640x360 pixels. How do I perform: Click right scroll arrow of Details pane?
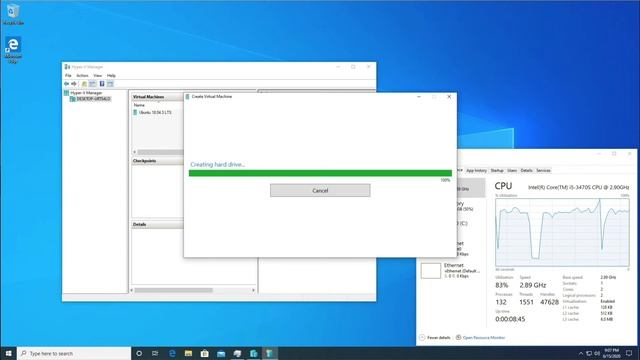pos(253,290)
